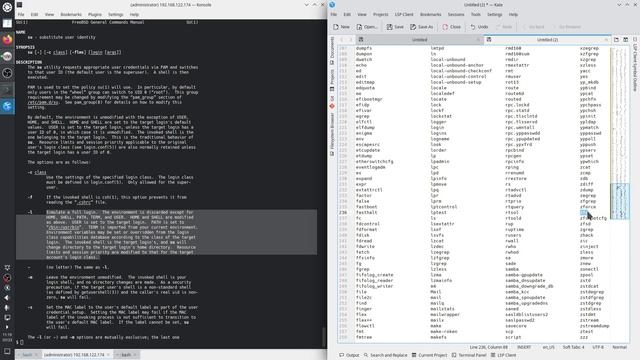Show hidden tray icons with the small arrow
Screen dimensions: 640x360
click(7, 327)
